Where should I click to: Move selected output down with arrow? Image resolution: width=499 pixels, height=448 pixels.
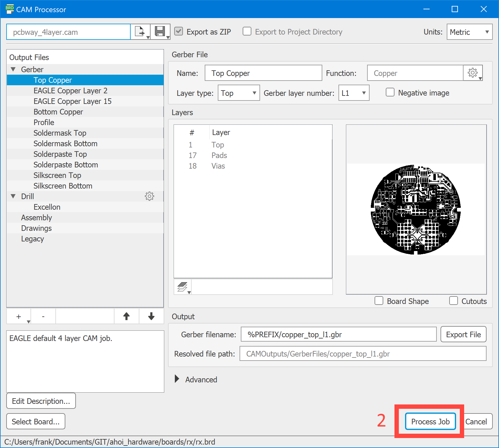(151, 316)
